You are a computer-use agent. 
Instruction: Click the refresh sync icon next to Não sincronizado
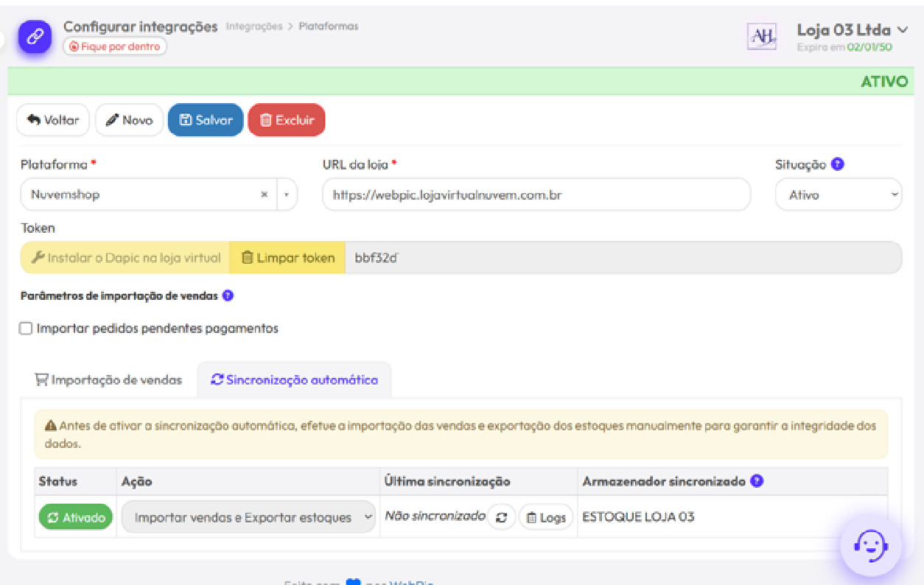coord(502,516)
